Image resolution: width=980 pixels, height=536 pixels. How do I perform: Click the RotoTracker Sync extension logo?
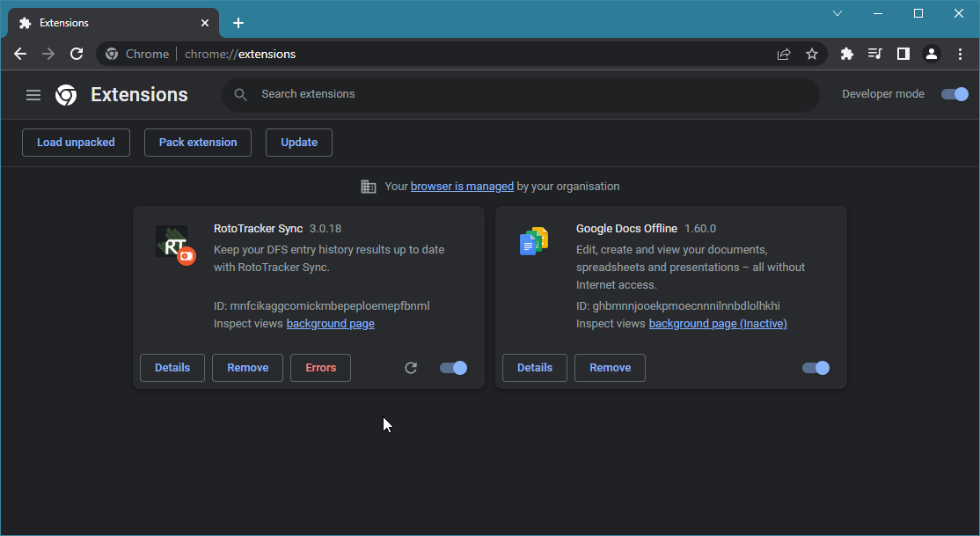coord(176,246)
